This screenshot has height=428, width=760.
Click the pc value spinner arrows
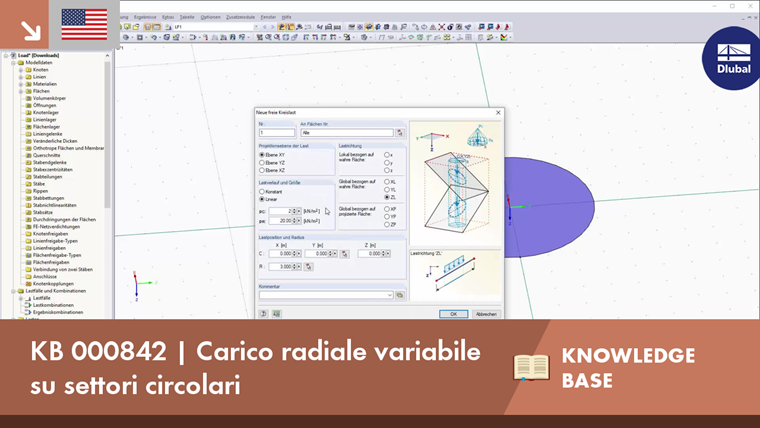294,211
